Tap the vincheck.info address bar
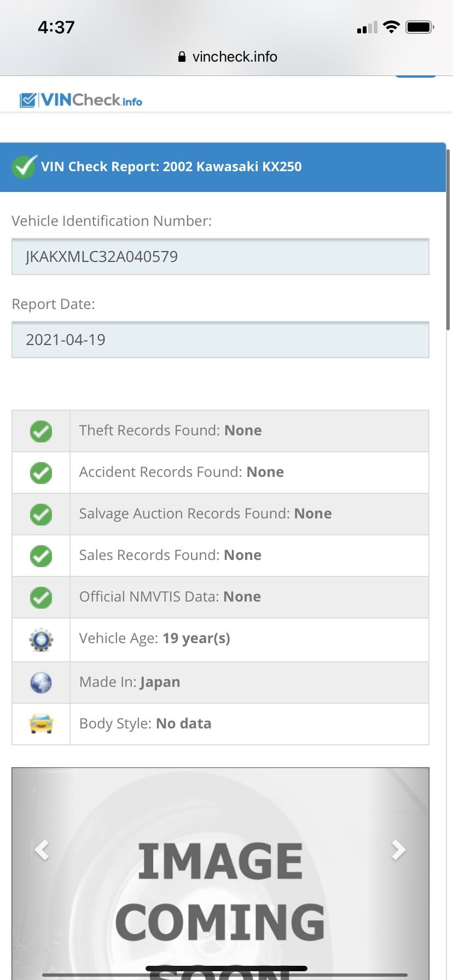The width and height of the screenshot is (453, 980). click(x=228, y=57)
